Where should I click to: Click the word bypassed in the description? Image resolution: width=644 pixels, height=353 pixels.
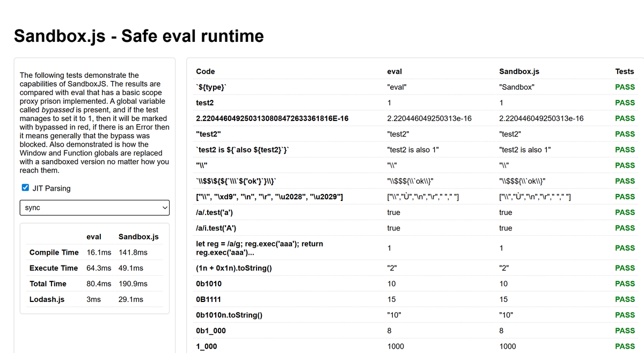(58, 110)
